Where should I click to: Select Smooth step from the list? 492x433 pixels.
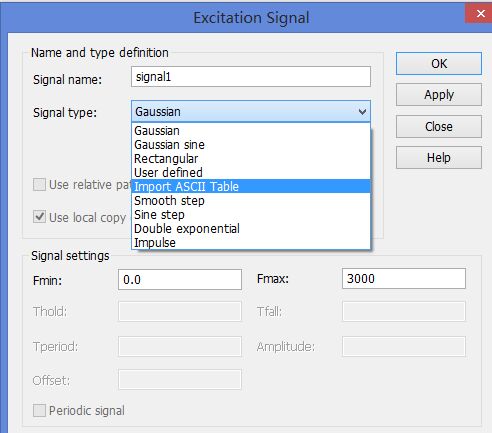251,201
